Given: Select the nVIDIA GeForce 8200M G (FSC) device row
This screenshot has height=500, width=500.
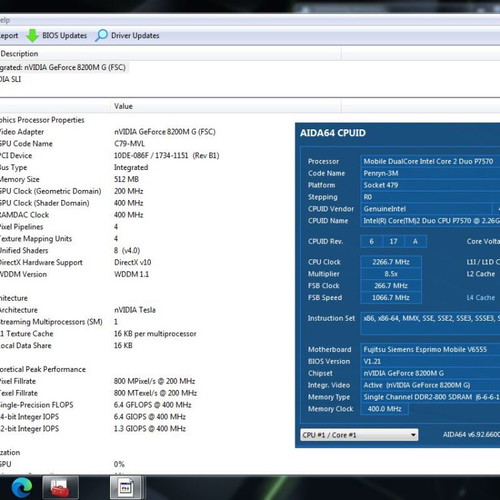Looking at the screenshot, I should pyautogui.click(x=63, y=67).
